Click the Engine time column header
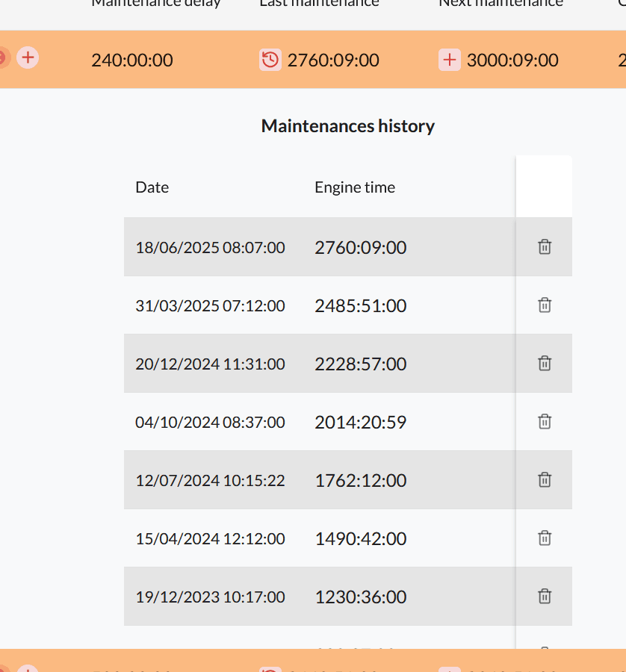The height and width of the screenshot is (672, 626). coord(355,187)
